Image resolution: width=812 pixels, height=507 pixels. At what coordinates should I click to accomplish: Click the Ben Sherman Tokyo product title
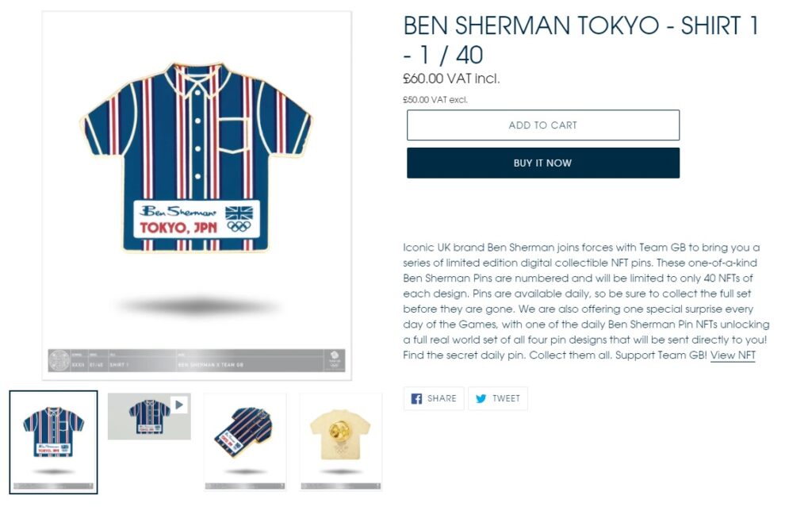click(580, 40)
